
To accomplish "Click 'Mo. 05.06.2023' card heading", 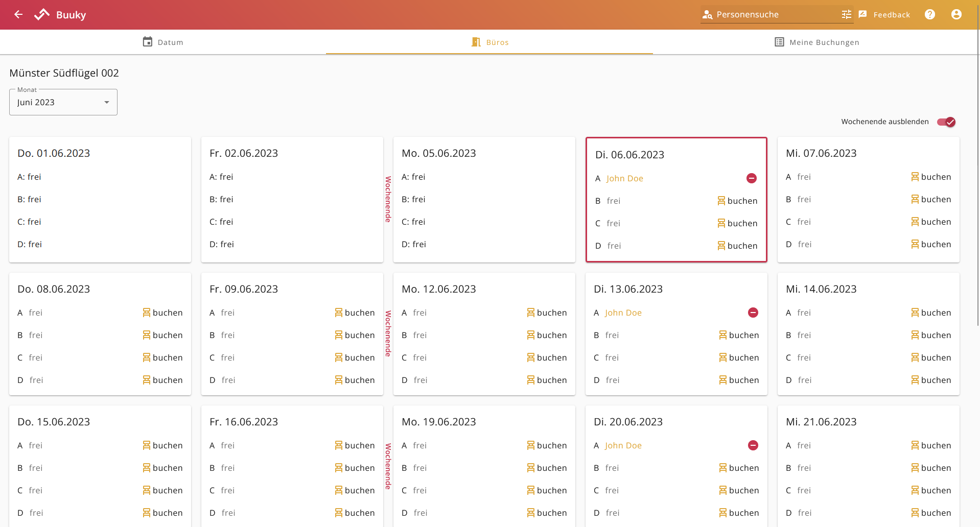I will [x=439, y=153].
